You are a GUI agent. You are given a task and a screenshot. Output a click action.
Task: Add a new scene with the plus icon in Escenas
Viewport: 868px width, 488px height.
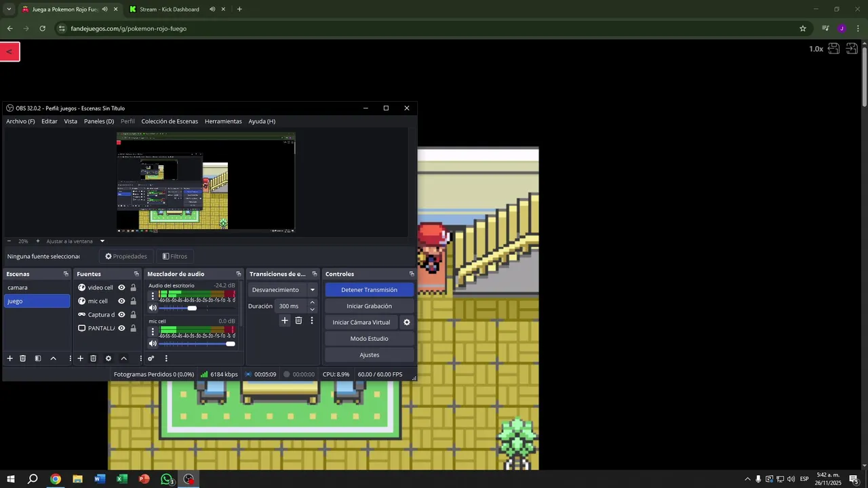coord(9,359)
